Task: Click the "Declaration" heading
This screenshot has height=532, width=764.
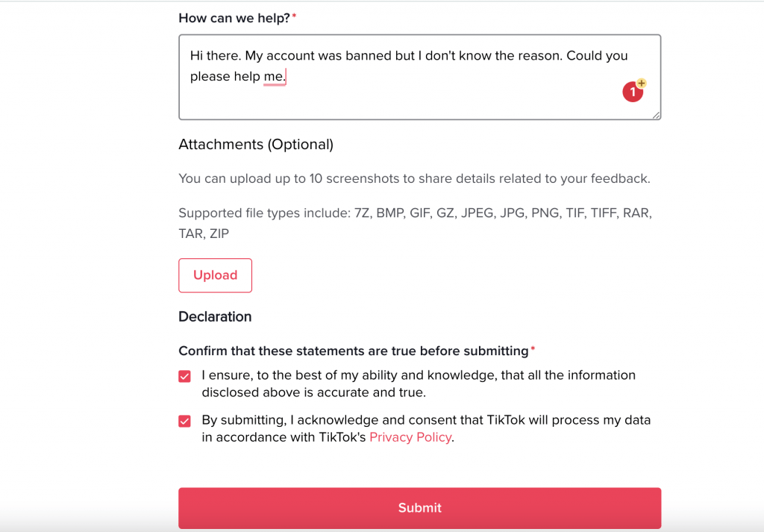Action: 215,316
